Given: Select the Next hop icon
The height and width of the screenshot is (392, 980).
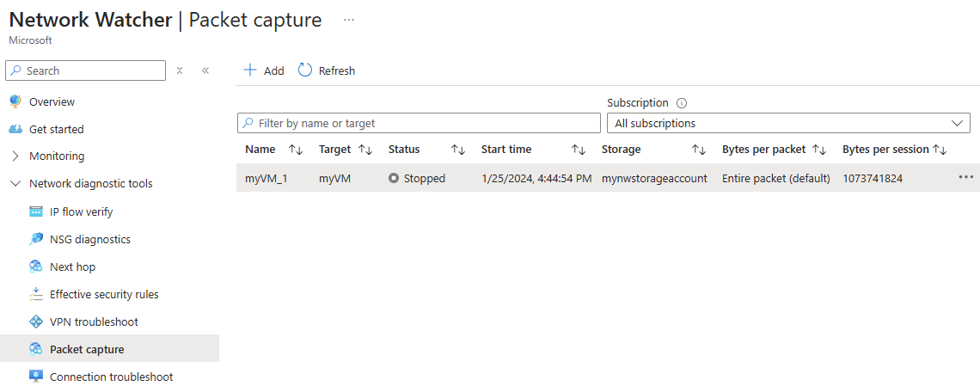Looking at the screenshot, I should pyautogui.click(x=35, y=267).
